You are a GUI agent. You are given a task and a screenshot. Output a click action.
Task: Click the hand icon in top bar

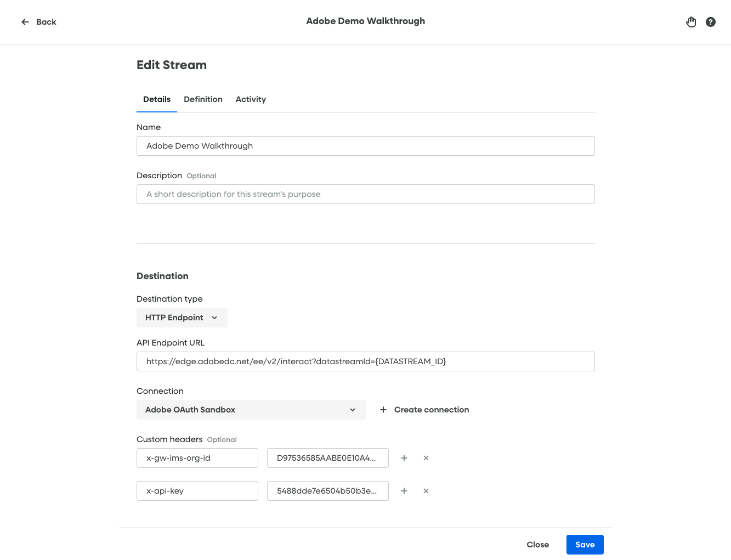point(691,22)
